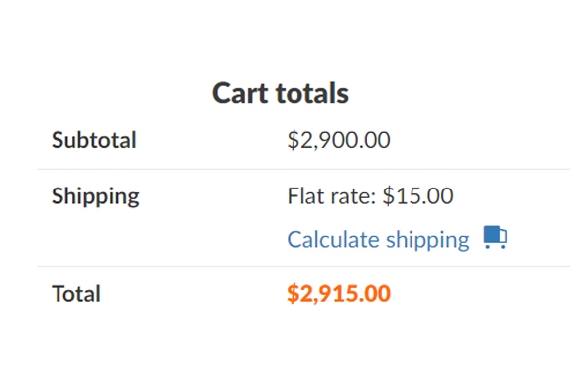The image size is (588, 378).
Task: Open the Calculate shipping link
Action: pyautogui.click(x=378, y=240)
